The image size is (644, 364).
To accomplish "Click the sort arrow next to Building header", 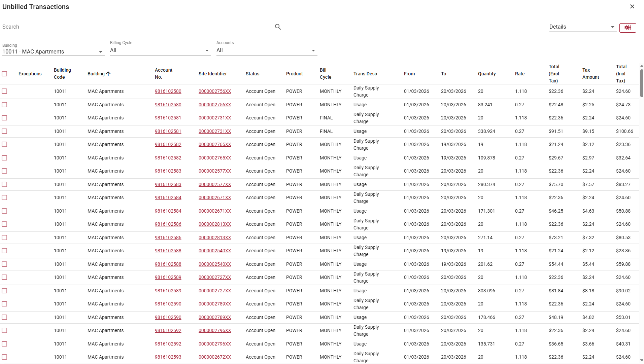I will pyautogui.click(x=108, y=74).
